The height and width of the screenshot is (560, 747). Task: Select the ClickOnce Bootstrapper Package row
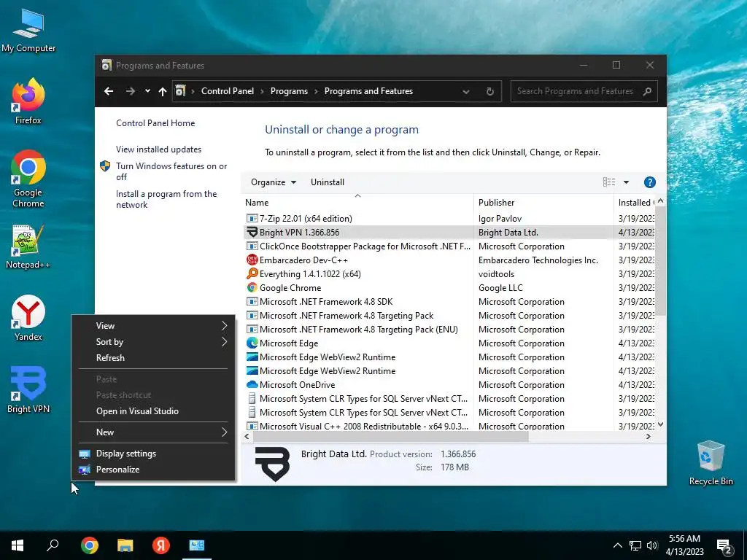point(448,246)
